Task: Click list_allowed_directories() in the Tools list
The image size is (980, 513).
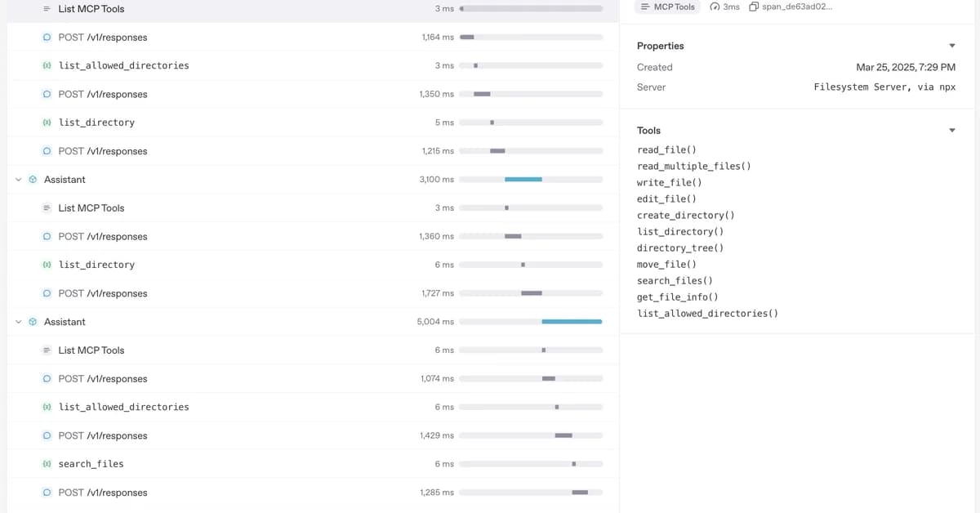Action: 707,314
